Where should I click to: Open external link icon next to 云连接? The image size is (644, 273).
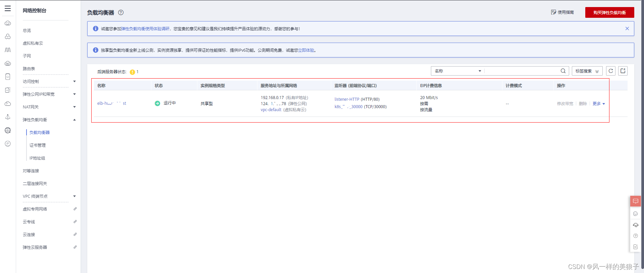pyautogui.click(x=75, y=234)
